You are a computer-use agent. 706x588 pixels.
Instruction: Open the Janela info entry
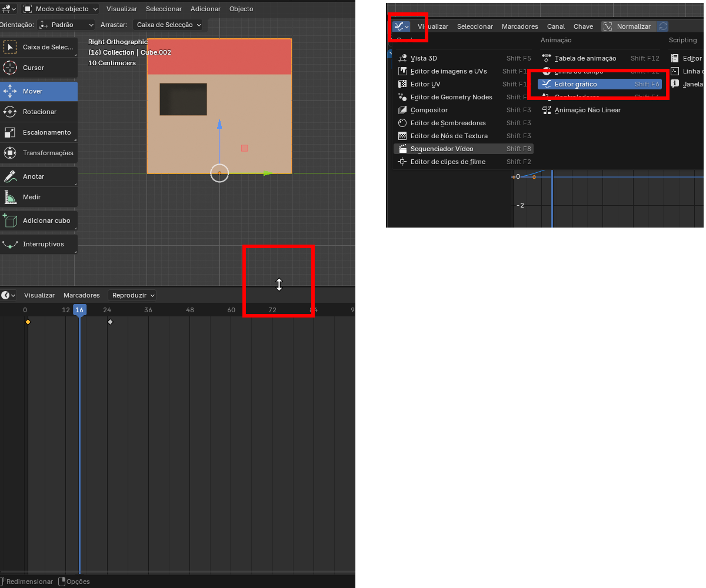pos(687,84)
